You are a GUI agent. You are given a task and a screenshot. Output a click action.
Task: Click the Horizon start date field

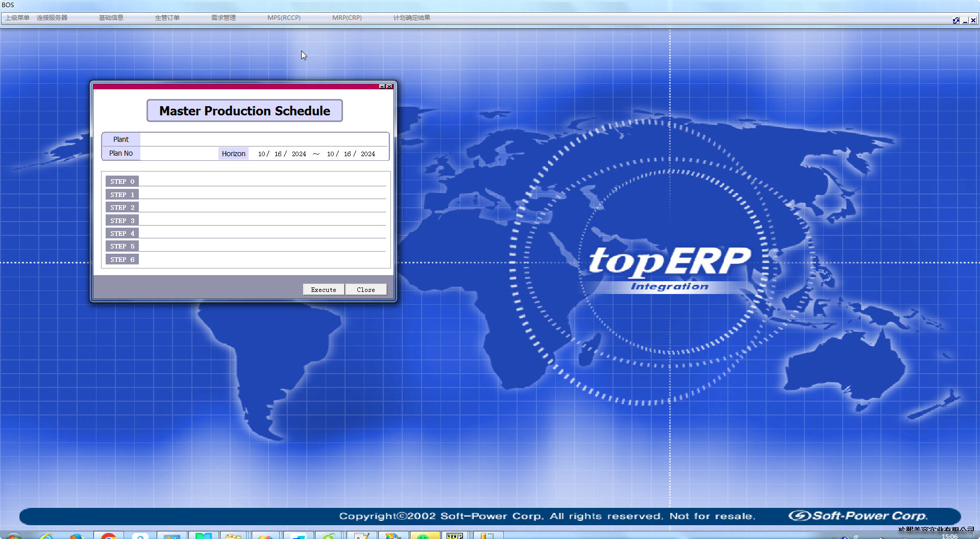[282, 154]
